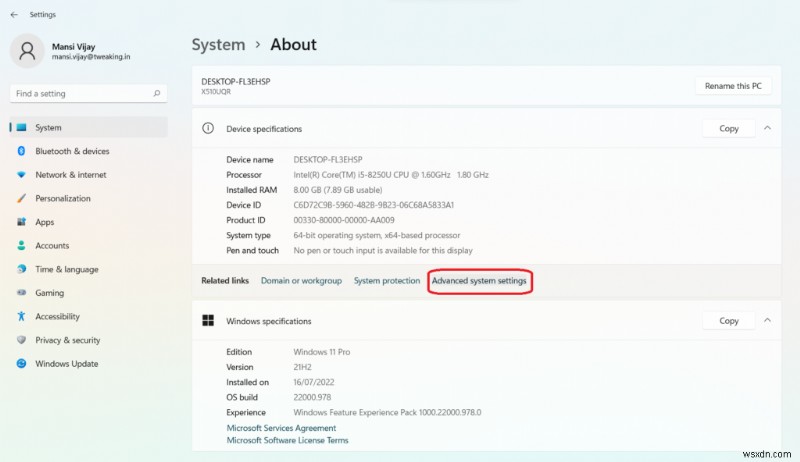Open Accounts settings
The width and height of the screenshot is (800, 462).
coord(89,245)
